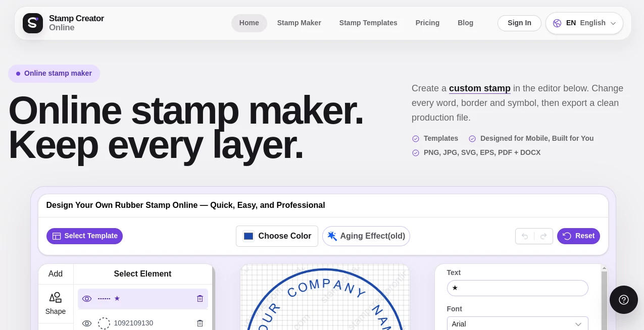Add a Shape element

point(56,304)
